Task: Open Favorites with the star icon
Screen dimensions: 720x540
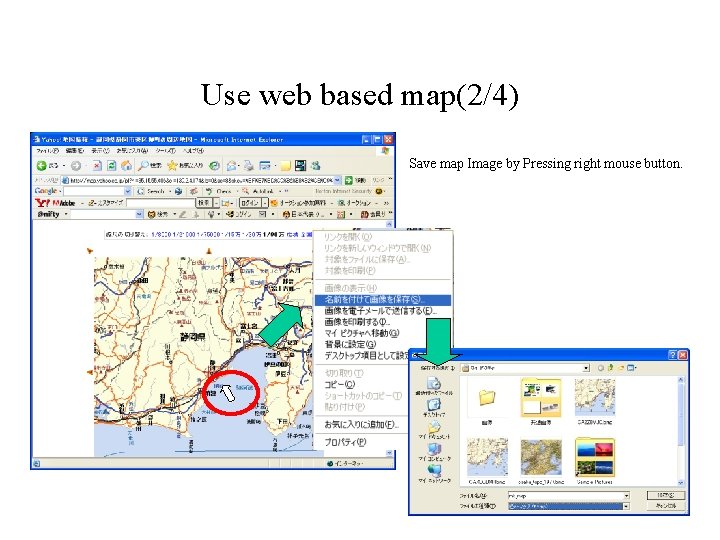Action: [x=186, y=165]
